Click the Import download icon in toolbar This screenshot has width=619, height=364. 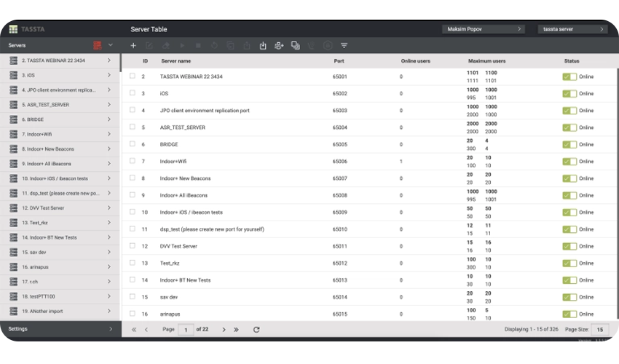click(263, 45)
